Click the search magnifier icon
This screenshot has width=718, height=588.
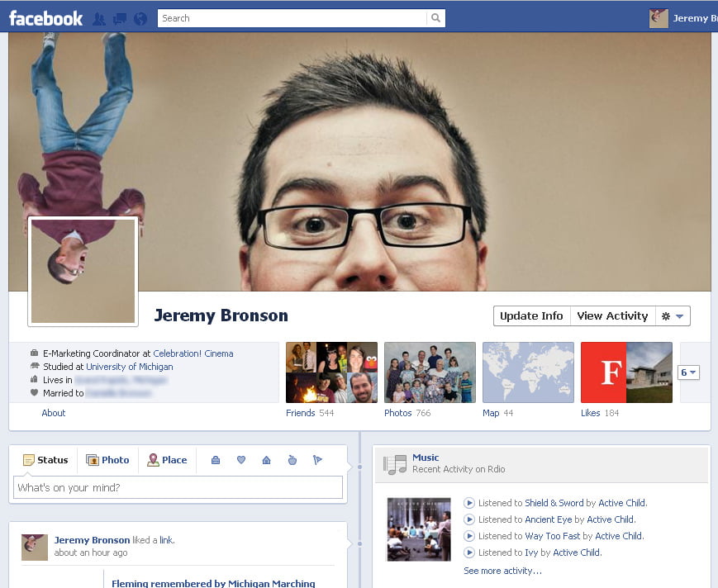click(435, 18)
